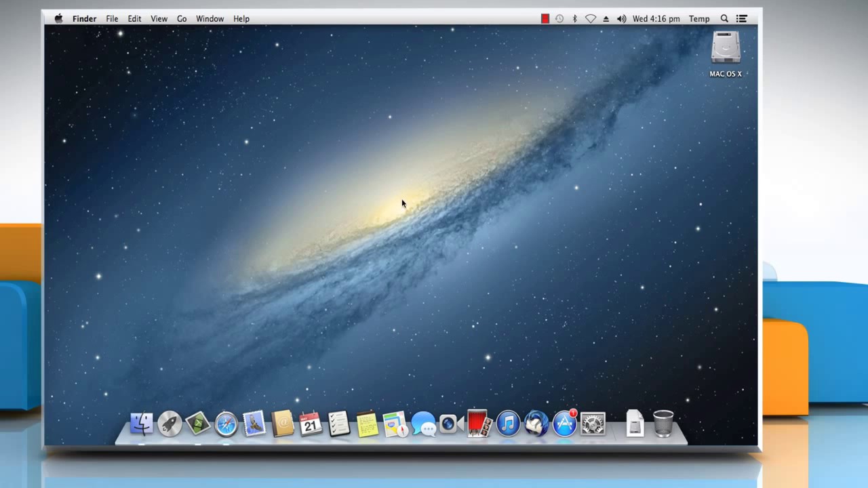Open the Trash in the Dock
This screenshot has width=868, height=488.
pyautogui.click(x=663, y=424)
